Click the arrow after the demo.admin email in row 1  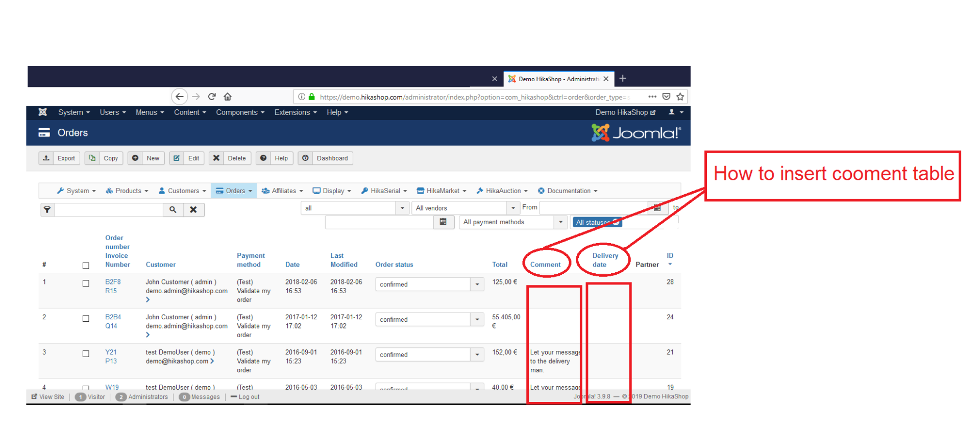148,300
